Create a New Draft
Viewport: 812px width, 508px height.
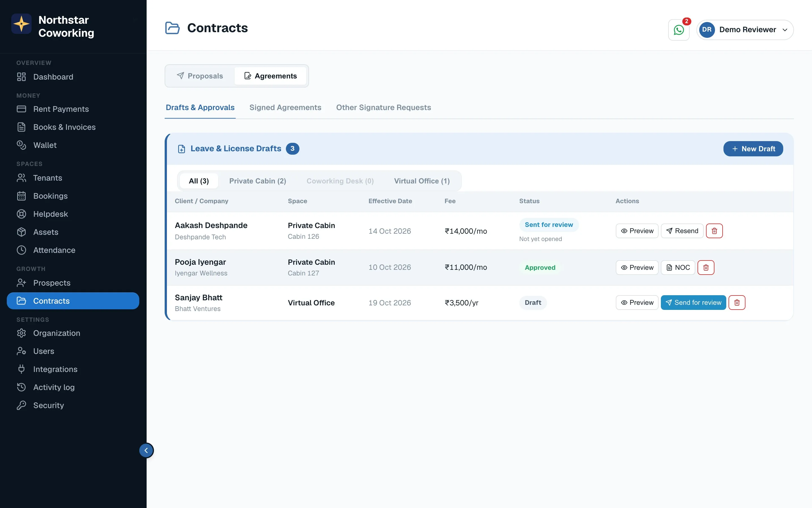point(753,149)
